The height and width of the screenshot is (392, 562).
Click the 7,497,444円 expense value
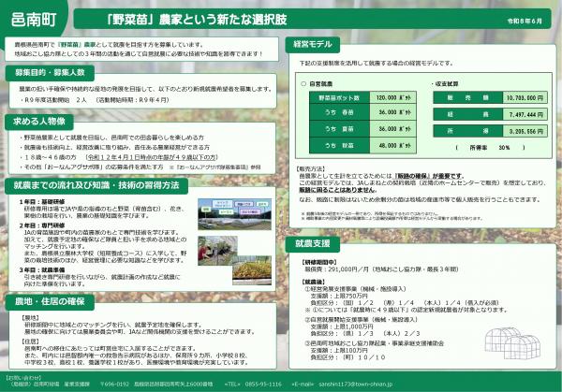[x=525, y=114]
